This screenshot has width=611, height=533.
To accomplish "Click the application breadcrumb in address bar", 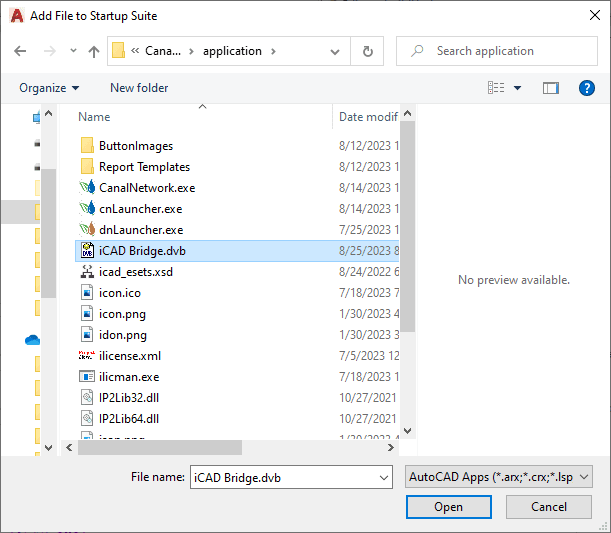I will point(232,51).
